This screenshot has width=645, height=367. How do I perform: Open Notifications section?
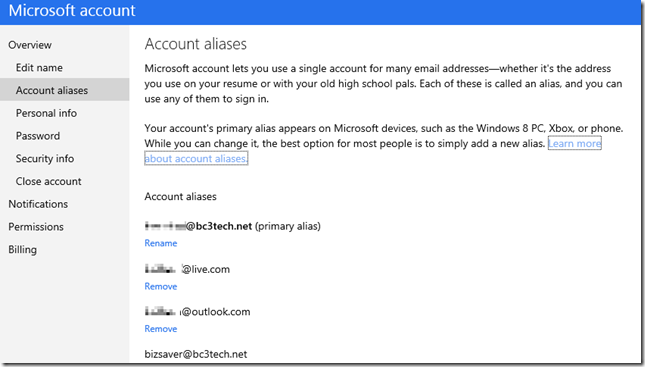38,204
